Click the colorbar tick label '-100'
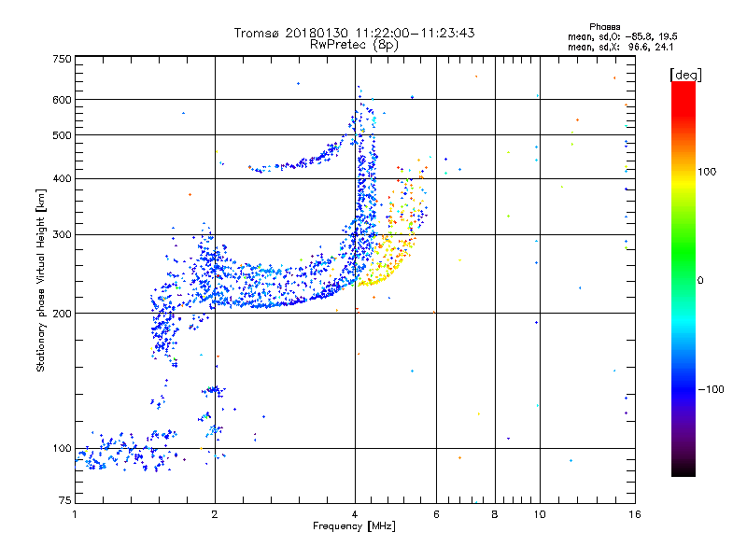The height and width of the screenshot is (560, 747). tap(711, 389)
